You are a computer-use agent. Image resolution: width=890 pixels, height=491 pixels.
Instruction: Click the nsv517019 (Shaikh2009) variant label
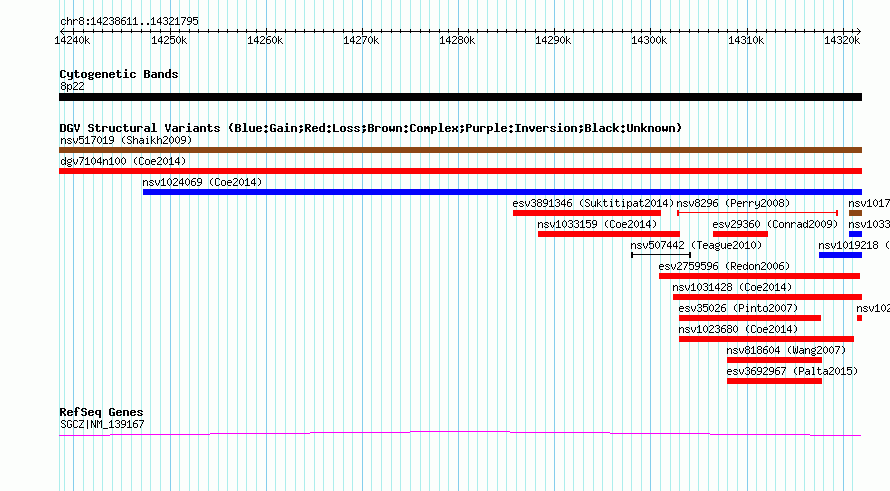[x=126, y=140]
